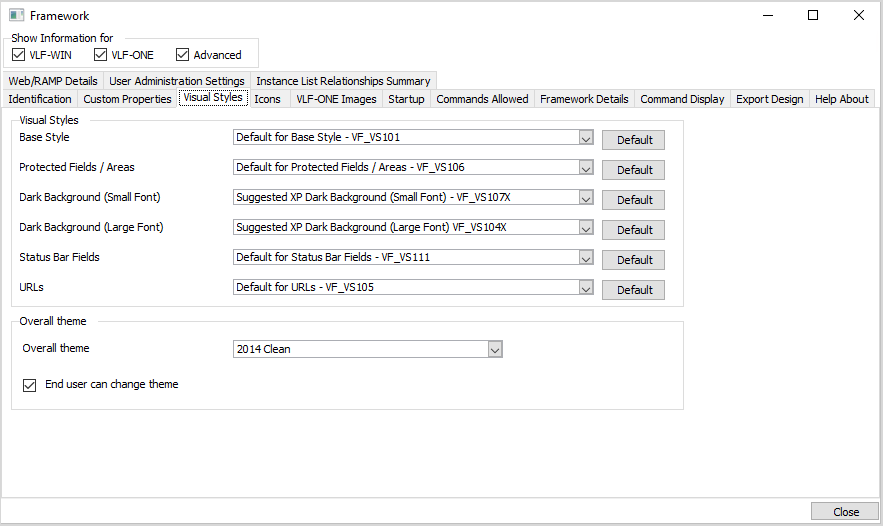This screenshot has width=883, height=526.
Task: Expand the URLs style dropdown
Action: pyautogui.click(x=586, y=288)
